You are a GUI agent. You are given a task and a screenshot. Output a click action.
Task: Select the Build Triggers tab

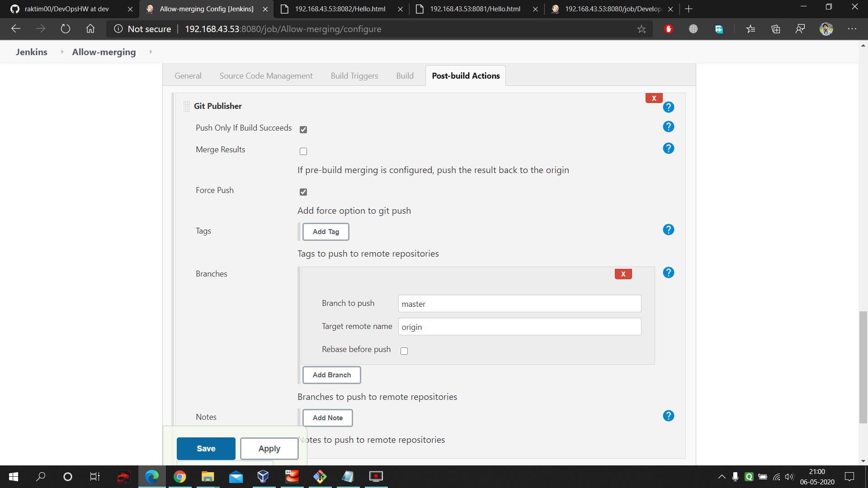tap(355, 75)
